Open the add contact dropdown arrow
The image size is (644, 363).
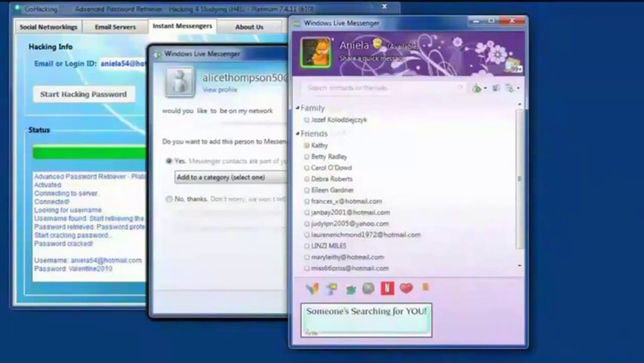point(485,89)
